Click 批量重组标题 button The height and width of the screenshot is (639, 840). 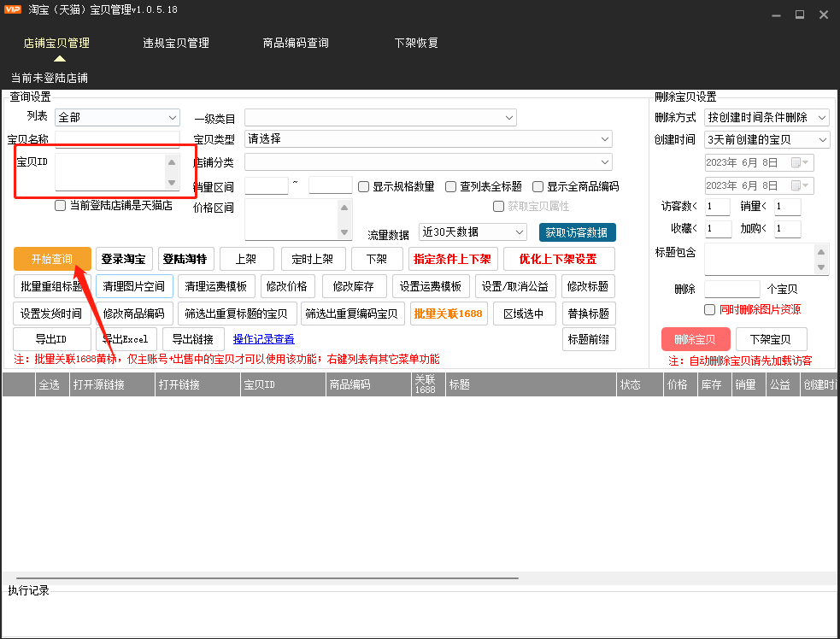(x=52, y=286)
